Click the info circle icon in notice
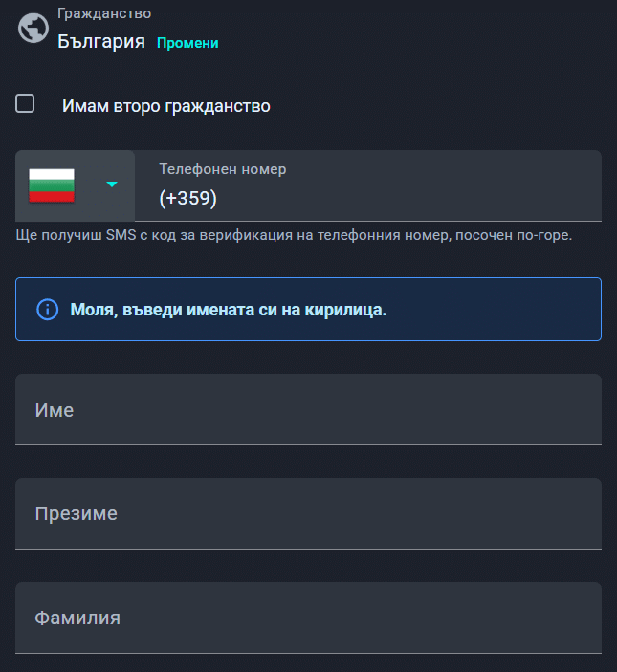 (46, 310)
